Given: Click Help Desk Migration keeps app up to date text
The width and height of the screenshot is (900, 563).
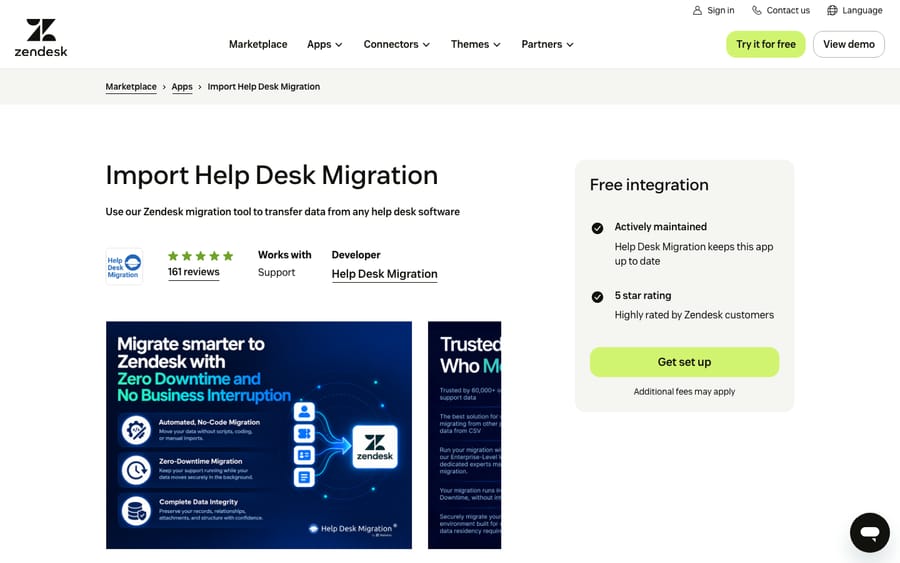Looking at the screenshot, I should [x=694, y=254].
